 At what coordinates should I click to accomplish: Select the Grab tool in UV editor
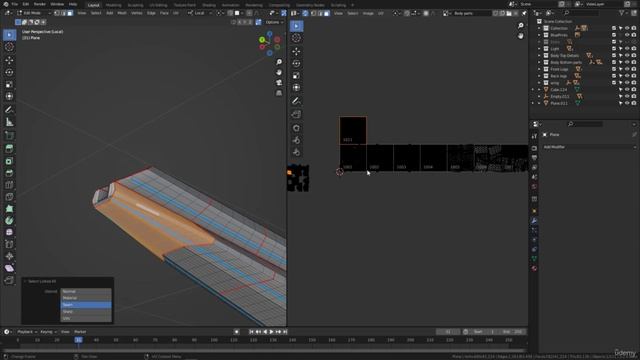[x=296, y=128]
